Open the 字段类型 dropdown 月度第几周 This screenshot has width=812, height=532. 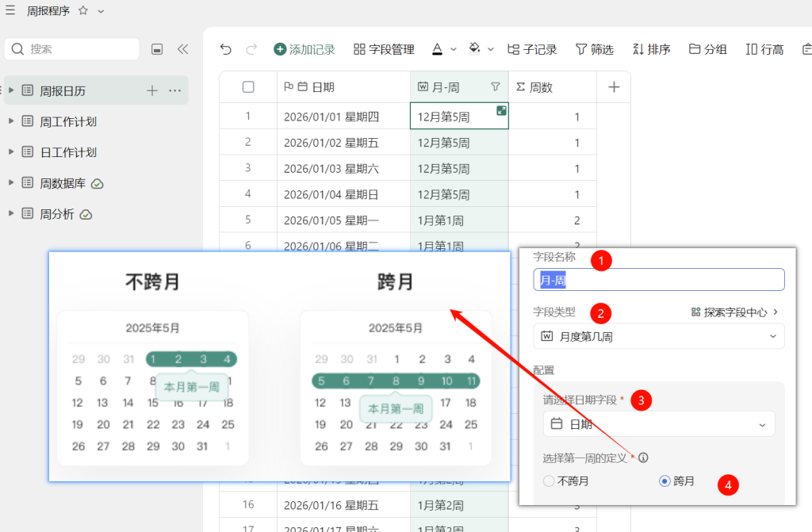[x=659, y=336]
